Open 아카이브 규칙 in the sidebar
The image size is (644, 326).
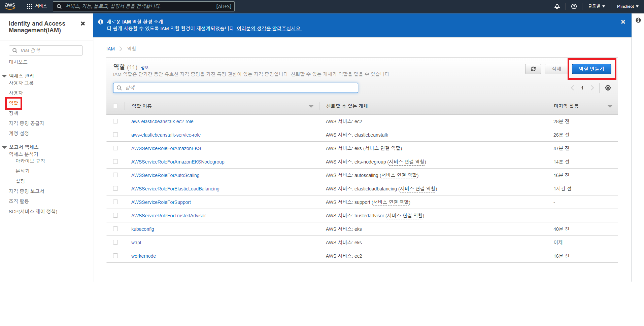tap(30, 161)
